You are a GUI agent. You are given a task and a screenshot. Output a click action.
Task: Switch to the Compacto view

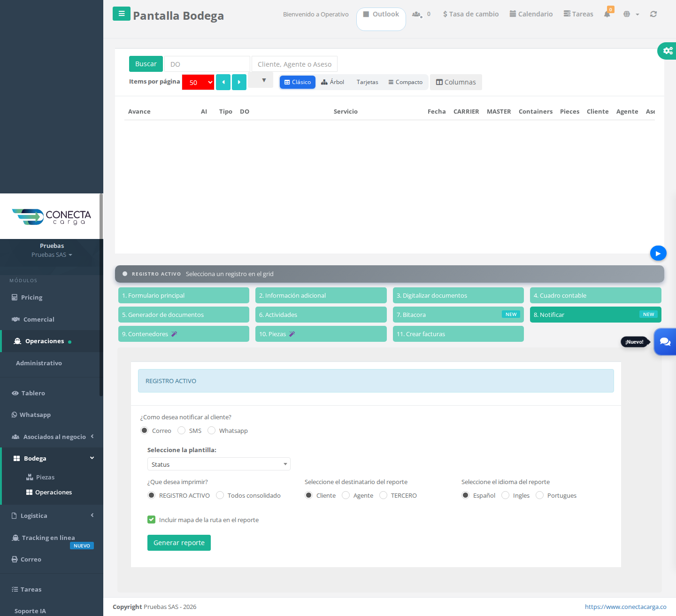[x=405, y=82]
